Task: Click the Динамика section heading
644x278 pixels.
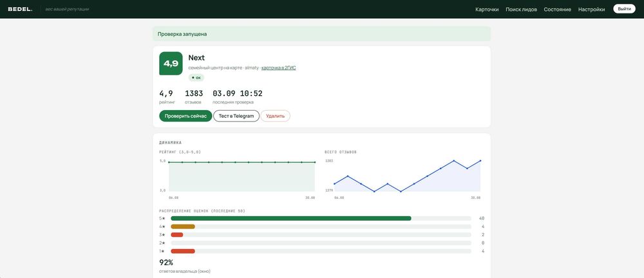Action: tap(170, 143)
